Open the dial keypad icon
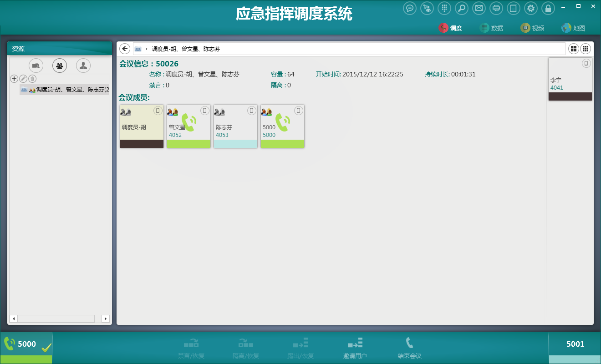The image size is (601, 364). pyautogui.click(x=444, y=8)
